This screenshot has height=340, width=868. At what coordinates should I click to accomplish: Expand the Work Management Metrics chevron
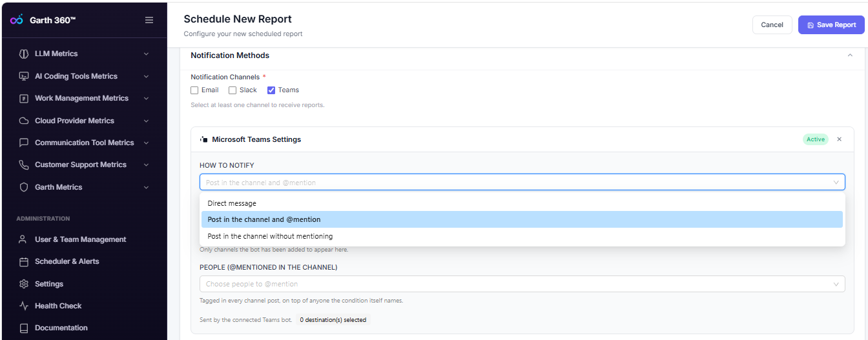pos(146,99)
